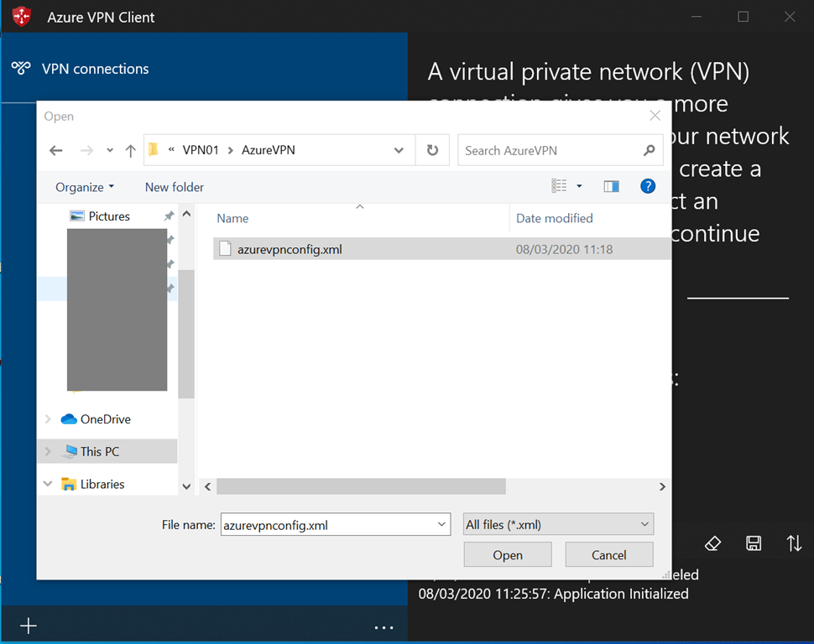Click the date 08/03/2020 11:18
The width and height of the screenshot is (814, 644).
[x=564, y=249]
